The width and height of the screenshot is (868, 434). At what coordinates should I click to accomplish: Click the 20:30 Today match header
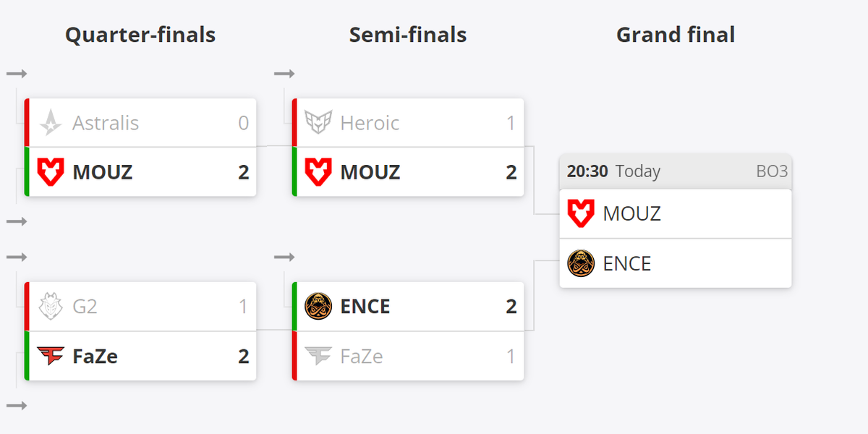613,171
